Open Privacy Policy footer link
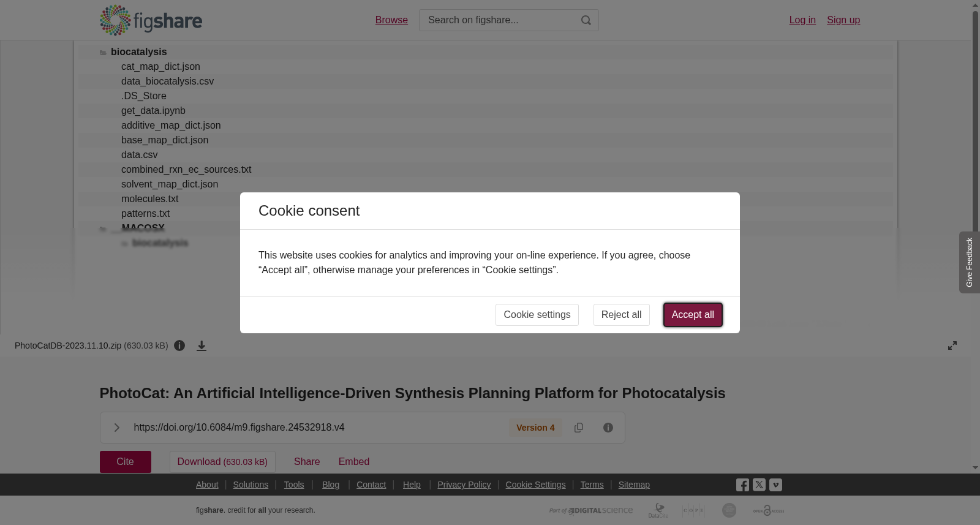The image size is (980, 525). [x=464, y=485]
